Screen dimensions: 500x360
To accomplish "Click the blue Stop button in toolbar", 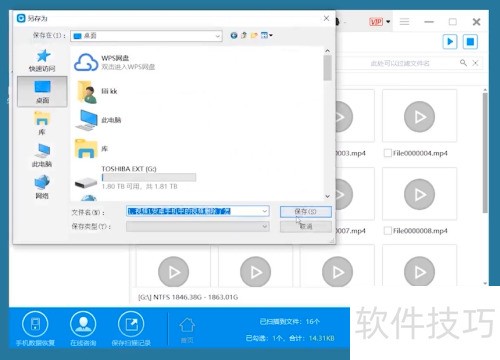I will click(x=470, y=42).
